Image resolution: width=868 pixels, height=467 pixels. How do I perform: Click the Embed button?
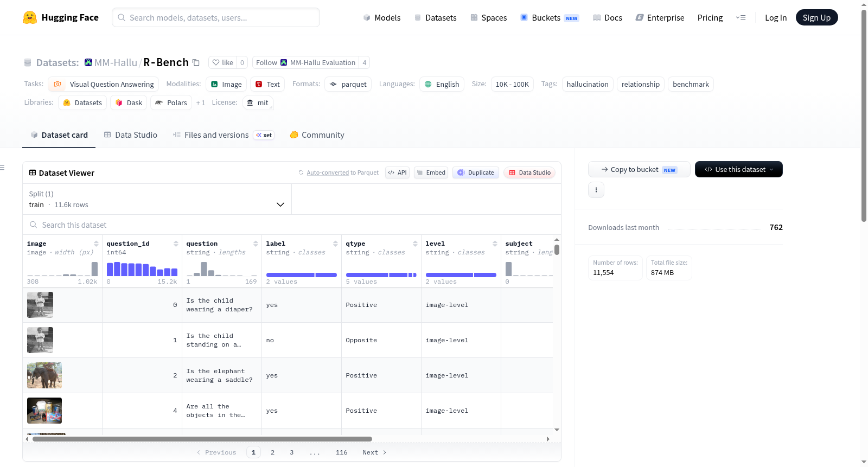point(431,172)
